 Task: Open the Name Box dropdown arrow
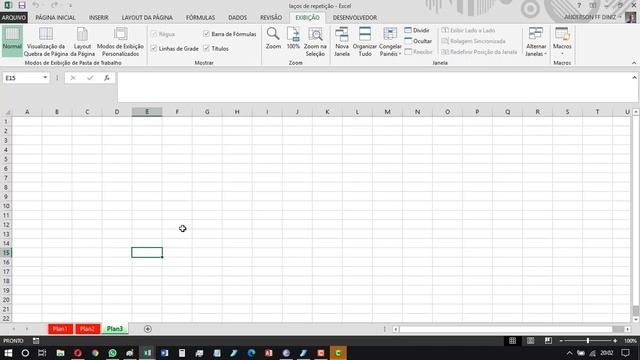point(45,78)
